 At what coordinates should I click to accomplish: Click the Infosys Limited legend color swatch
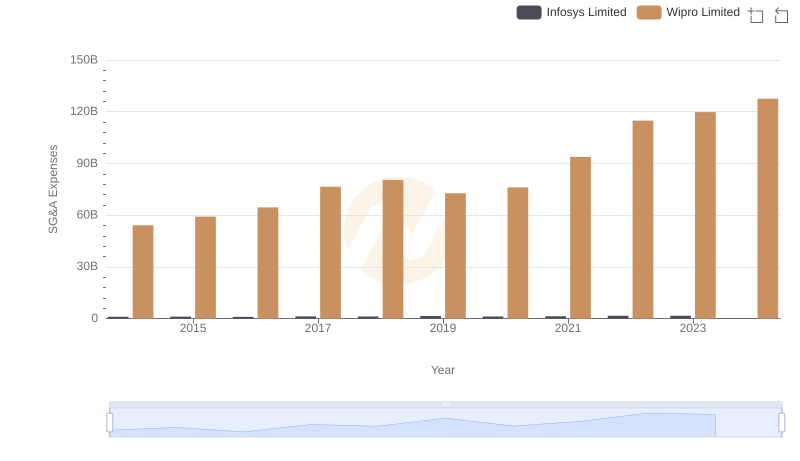(x=529, y=12)
